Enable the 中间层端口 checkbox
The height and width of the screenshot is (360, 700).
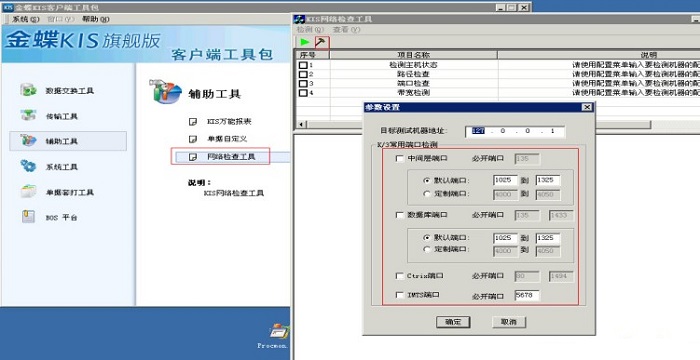point(400,159)
